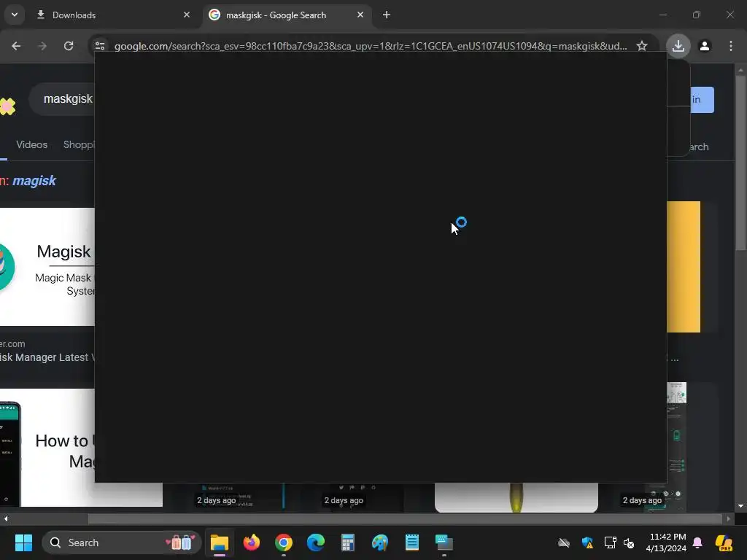Viewport: 747px width, 560px height.
Task: Click the Google search box with maskgisk
Action: click(x=62, y=99)
